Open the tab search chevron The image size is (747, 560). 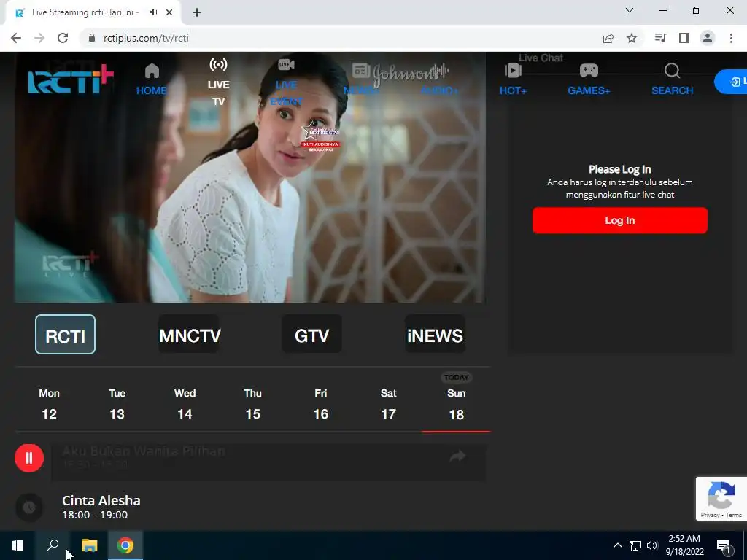pyautogui.click(x=630, y=10)
